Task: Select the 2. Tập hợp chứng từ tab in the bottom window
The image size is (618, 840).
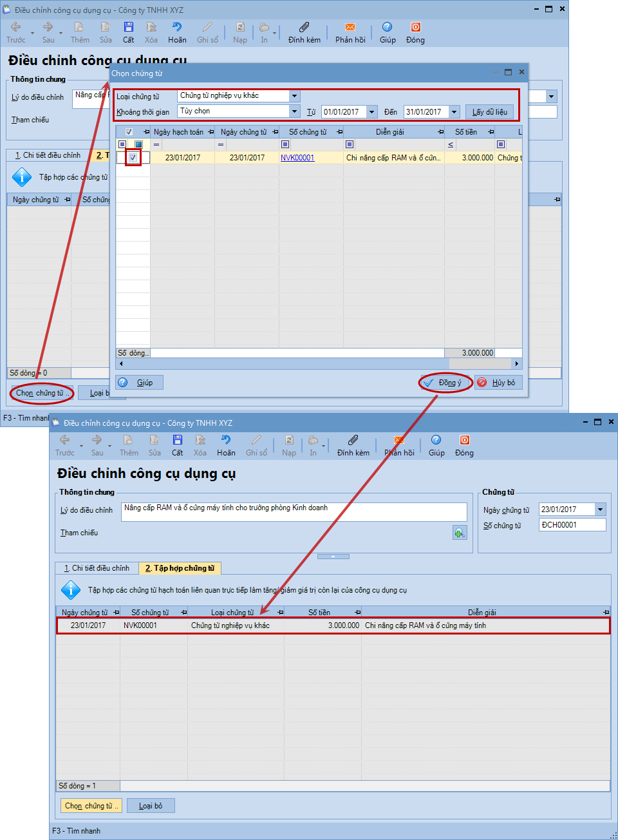Action: pos(180,568)
